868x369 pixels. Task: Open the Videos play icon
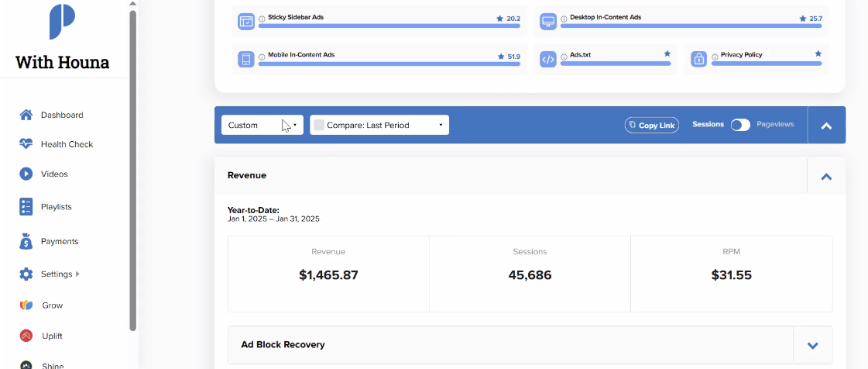pyautogui.click(x=26, y=174)
